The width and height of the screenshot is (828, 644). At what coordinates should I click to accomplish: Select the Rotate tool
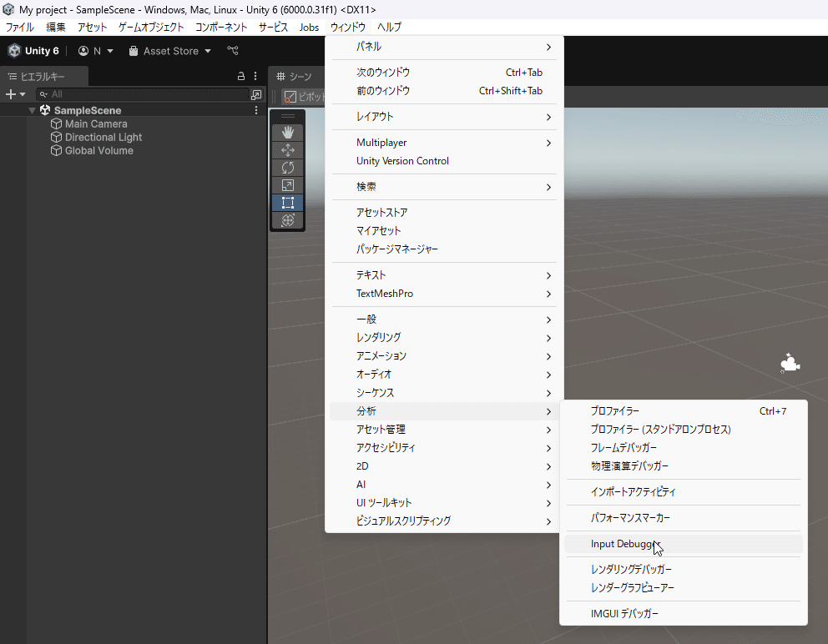(x=287, y=166)
